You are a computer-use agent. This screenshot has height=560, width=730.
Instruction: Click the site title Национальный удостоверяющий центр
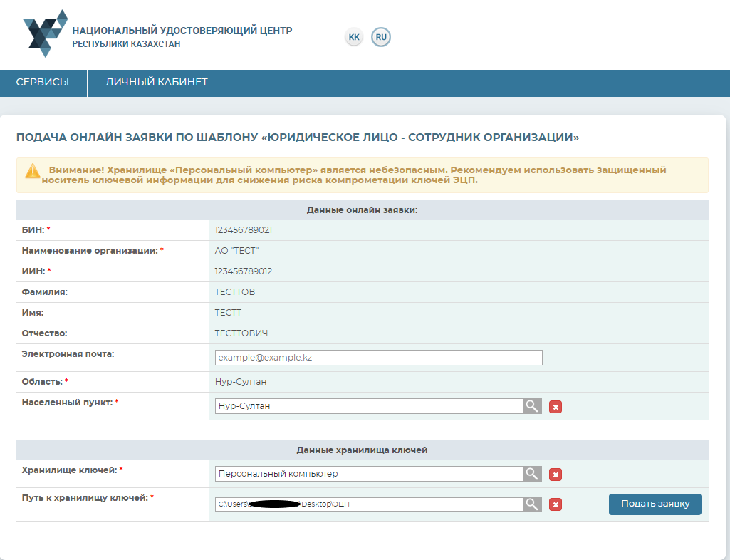click(x=182, y=31)
